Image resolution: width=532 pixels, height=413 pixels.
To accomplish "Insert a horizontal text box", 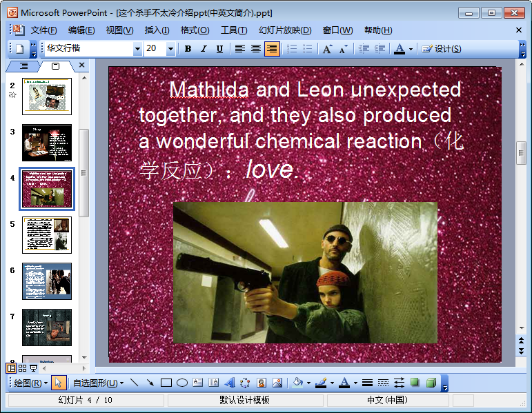I will [x=197, y=383].
